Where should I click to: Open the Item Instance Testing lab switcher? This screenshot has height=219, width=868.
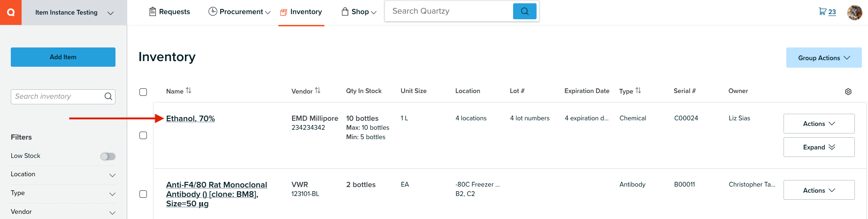click(x=75, y=13)
